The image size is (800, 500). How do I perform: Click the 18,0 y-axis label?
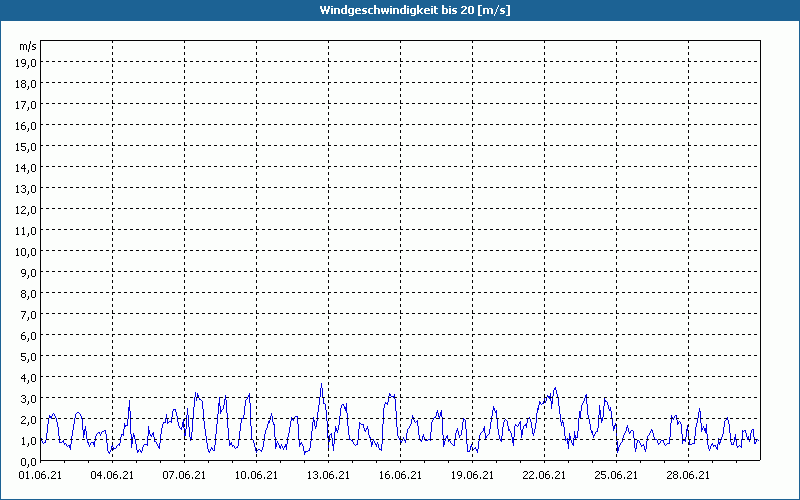point(28,84)
